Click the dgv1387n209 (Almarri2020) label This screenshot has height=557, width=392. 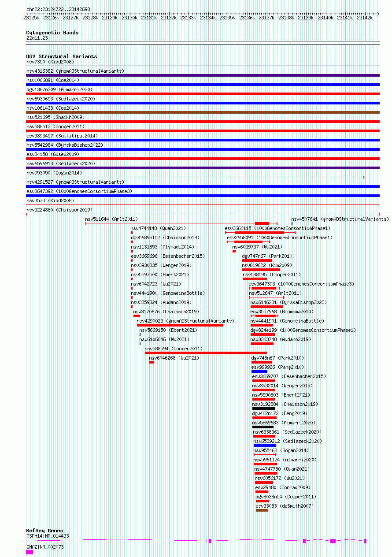pyautogui.click(x=59, y=89)
